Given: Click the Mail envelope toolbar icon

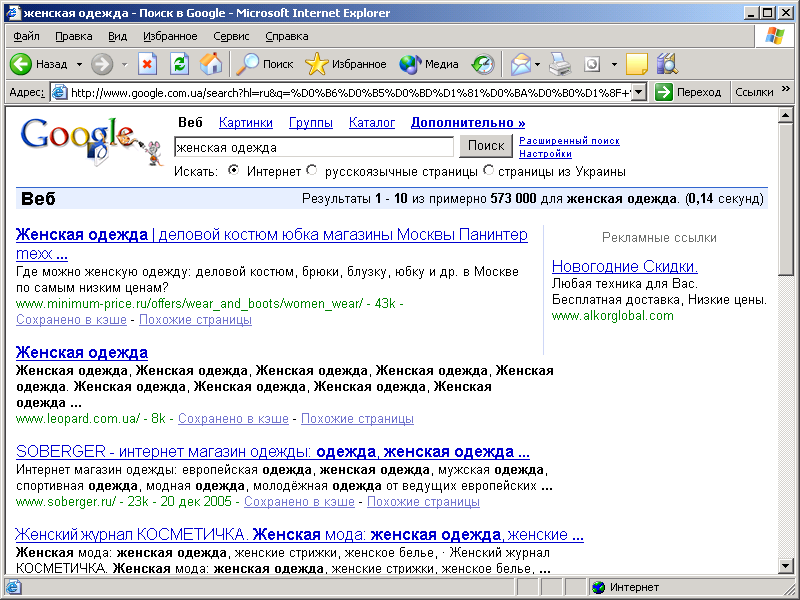Looking at the screenshot, I should click(520, 64).
